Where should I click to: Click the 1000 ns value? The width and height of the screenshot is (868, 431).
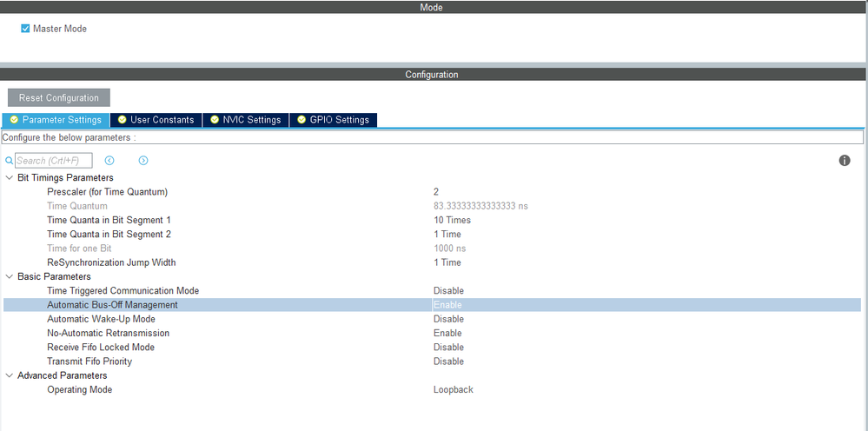(449, 249)
